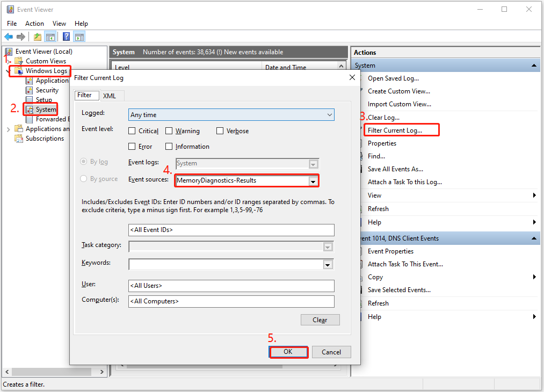Open the Action menu
The height and width of the screenshot is (392, 544).
(34, 23)
